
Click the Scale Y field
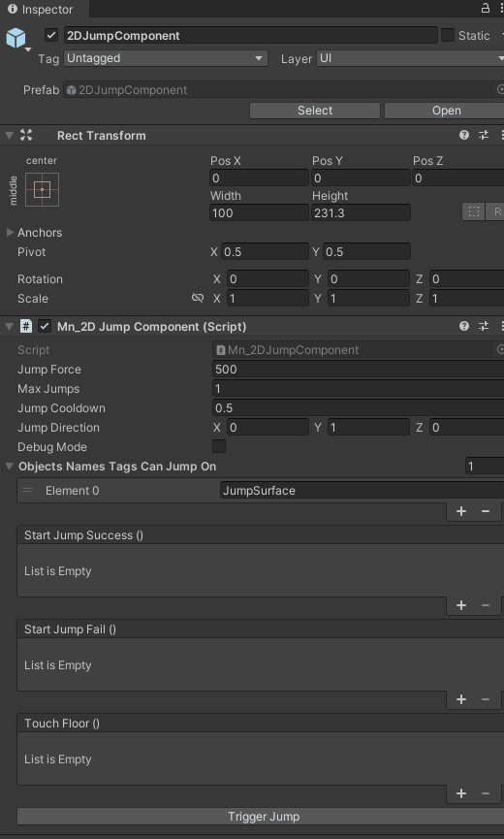click(368, 298)
